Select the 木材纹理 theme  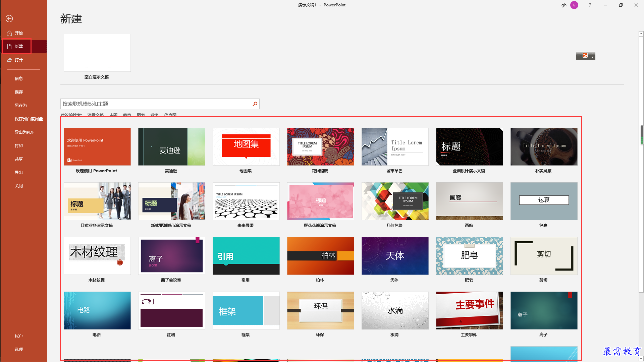[97, 256]
